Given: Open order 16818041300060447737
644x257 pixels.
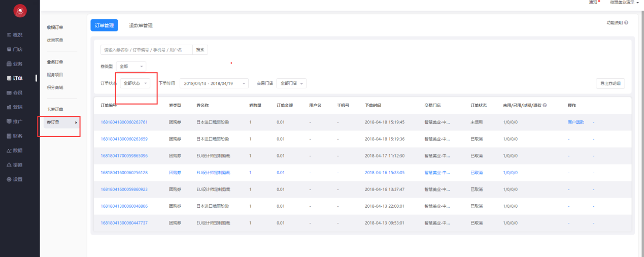Looking at the screenshot, I should (x=124, y=223).
